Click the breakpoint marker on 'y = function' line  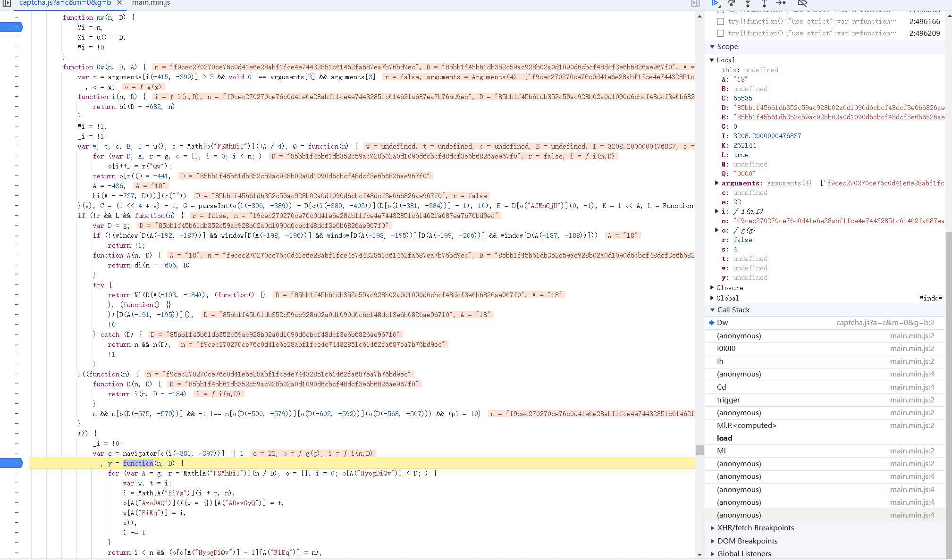click(x=11, y=463)
